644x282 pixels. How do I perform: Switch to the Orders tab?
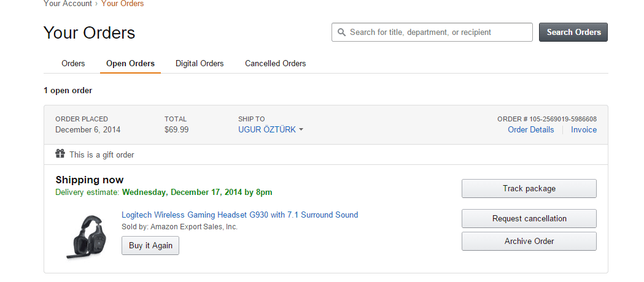coord(73,63)
